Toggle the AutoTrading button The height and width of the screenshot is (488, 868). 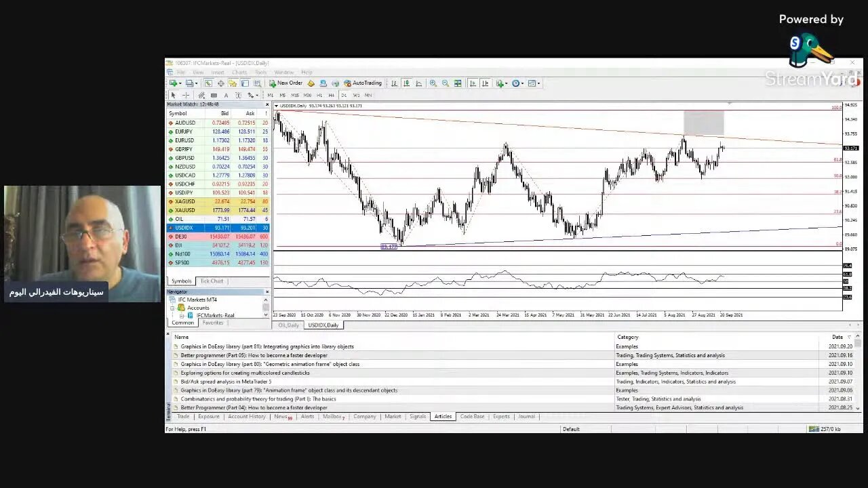tap(363, 83)
